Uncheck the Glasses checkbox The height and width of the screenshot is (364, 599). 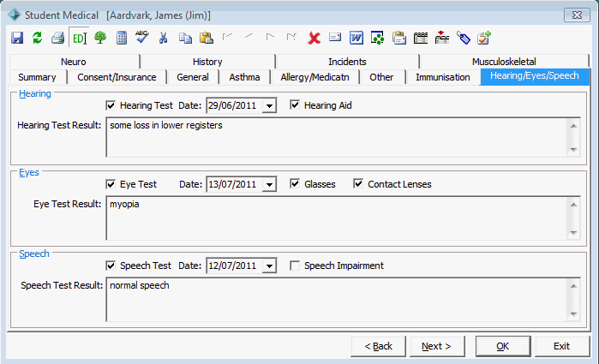click(295, 183)
